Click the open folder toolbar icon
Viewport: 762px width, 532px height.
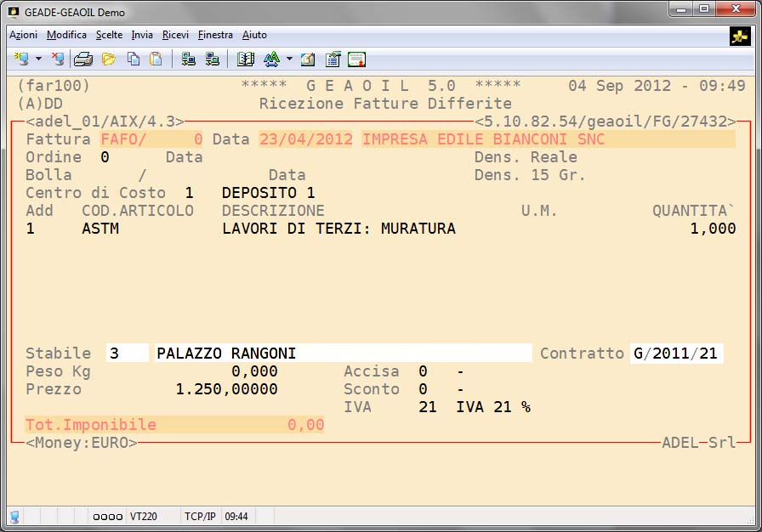coord(108,59)
